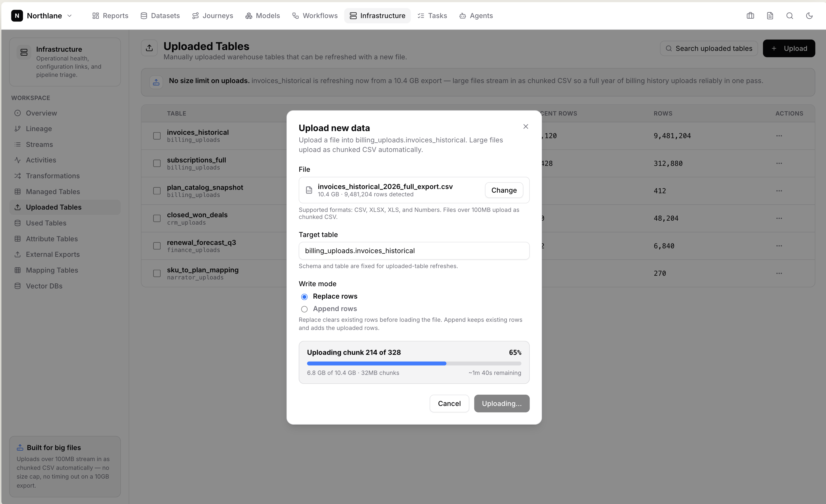The image size is (826, 504).
Task: Open Managed Tables in the sidebar
Action: 65,191
